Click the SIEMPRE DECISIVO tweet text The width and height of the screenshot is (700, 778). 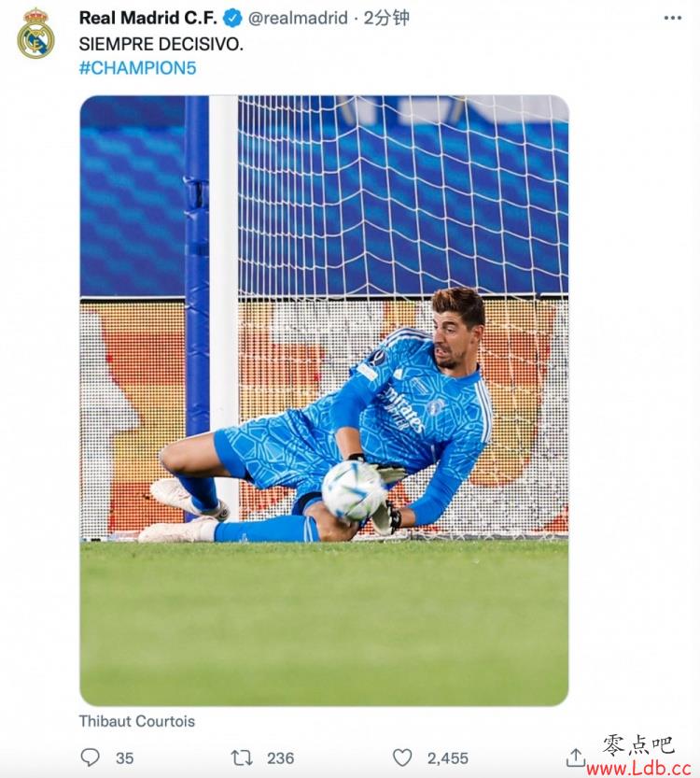tap(161, 44)
